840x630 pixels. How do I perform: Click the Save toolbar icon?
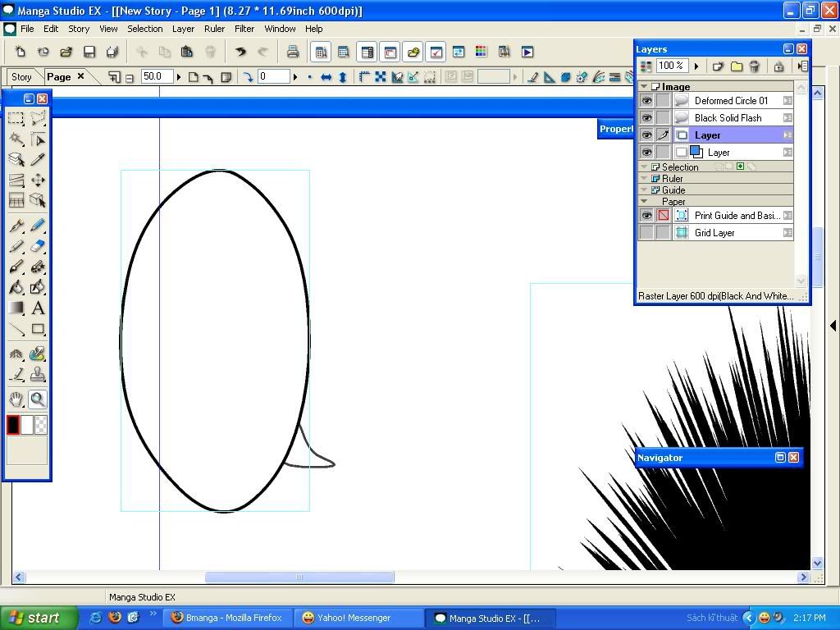pyautogui.click(x=89, y=52)
